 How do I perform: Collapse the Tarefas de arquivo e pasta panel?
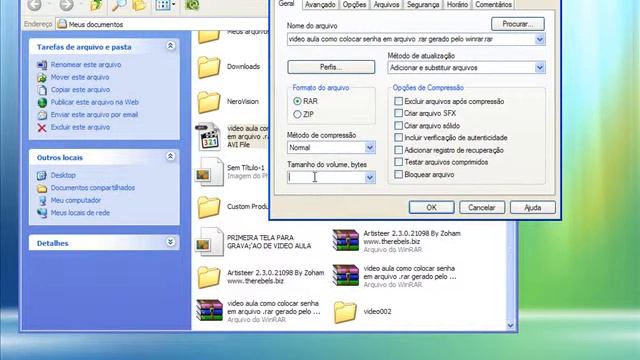pyautogui.click(x=171, y=46)
